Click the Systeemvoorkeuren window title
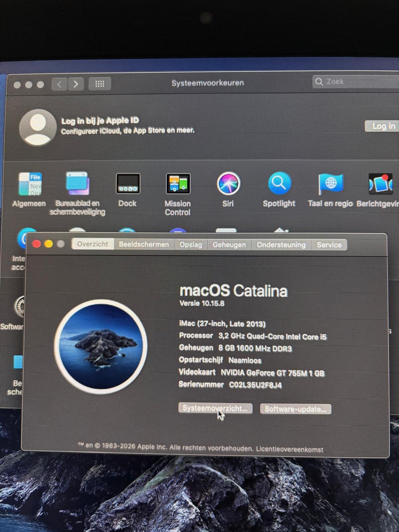Screen dimensions: 399x532 click(x=208, y=83)
